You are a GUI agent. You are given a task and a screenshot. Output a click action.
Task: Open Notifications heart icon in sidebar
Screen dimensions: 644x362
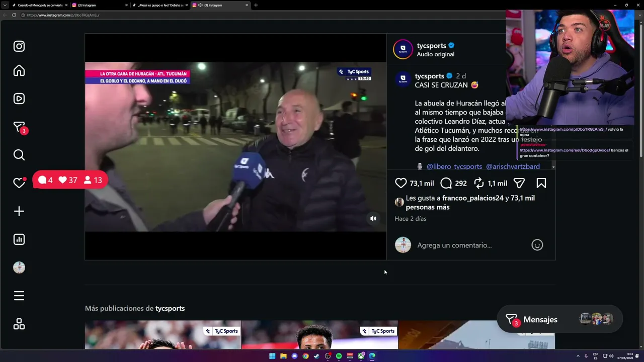point(19,183)
